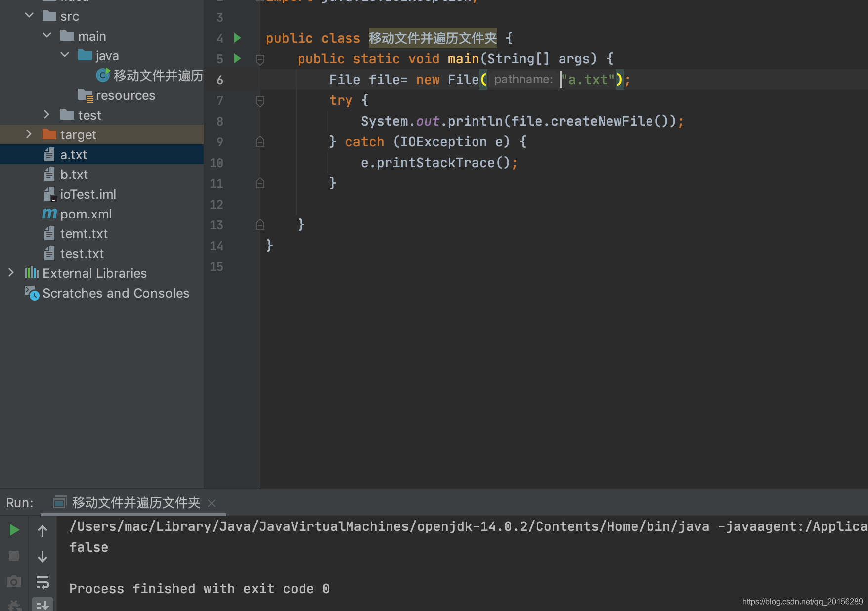Fold main method at line 5 gutter
The image size is (868, 611).
(260, 59)
